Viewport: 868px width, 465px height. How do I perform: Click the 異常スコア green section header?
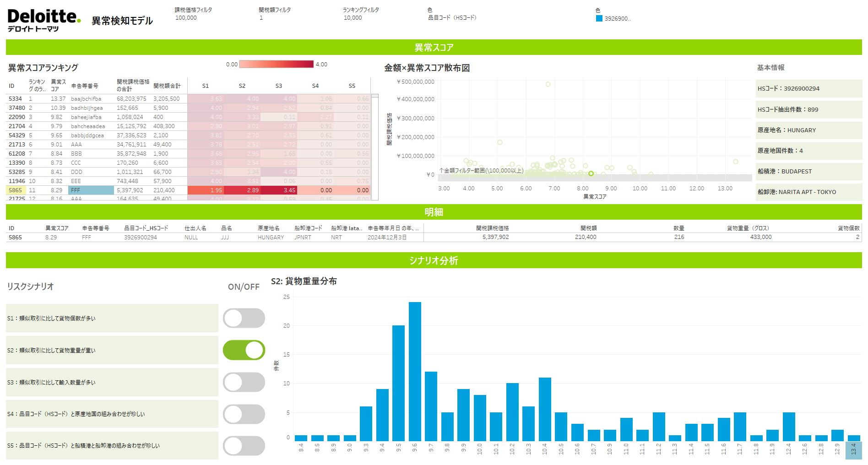(434, 48)
